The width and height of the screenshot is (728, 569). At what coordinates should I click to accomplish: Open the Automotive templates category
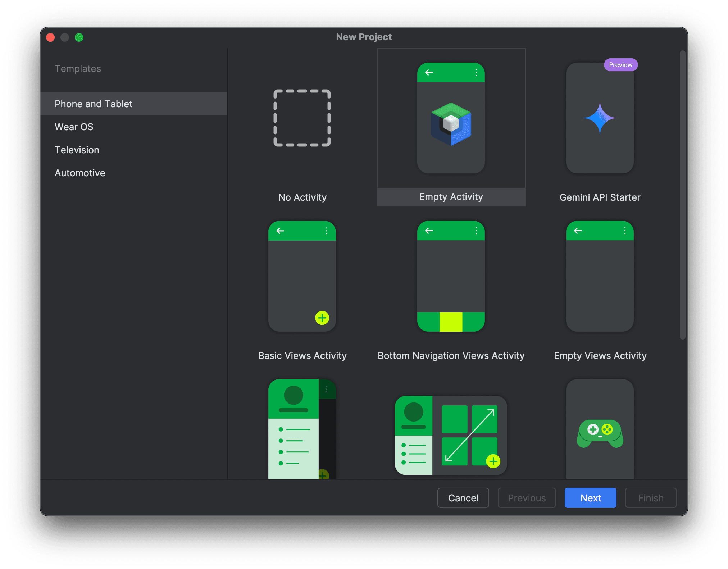coord(80,173)
